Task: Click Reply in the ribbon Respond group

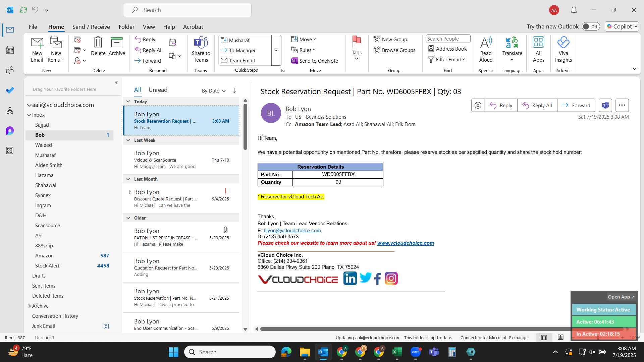Action: click(x=145, y=40)
